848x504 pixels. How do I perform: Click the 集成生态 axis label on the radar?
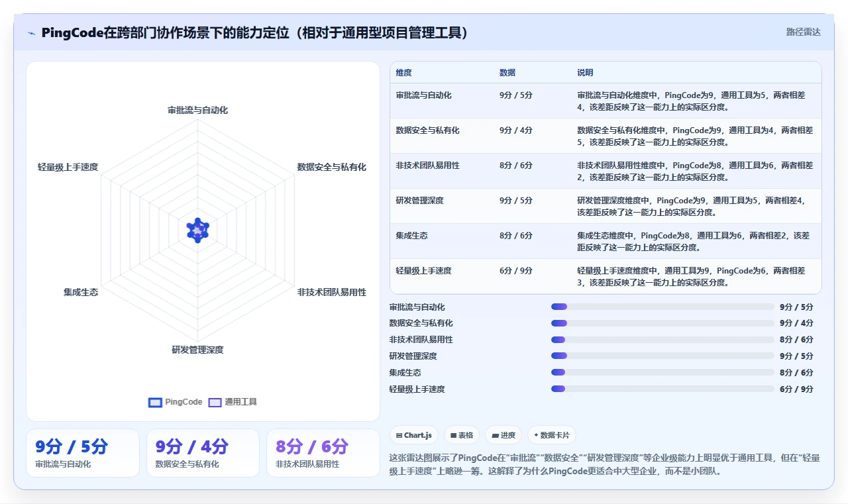pos(81,292)
